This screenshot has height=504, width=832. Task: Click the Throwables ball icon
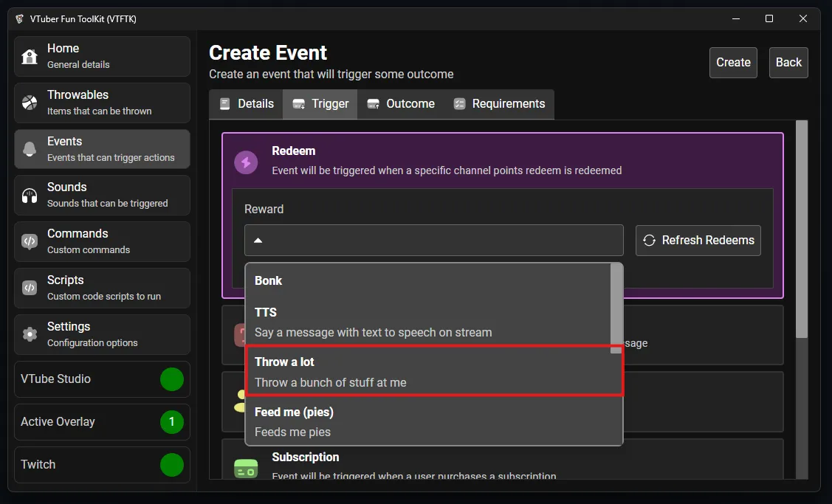pyautogui.click(x=30, y=103)
